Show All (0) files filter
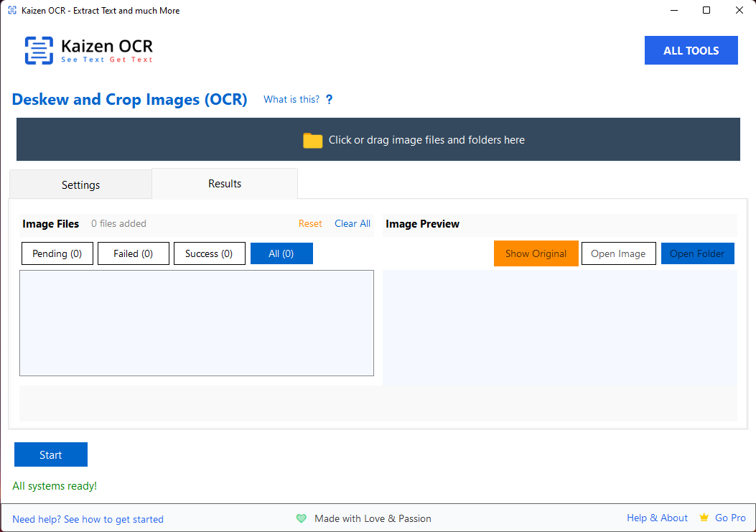Screen dimensions: 756x532 [281, 253]
